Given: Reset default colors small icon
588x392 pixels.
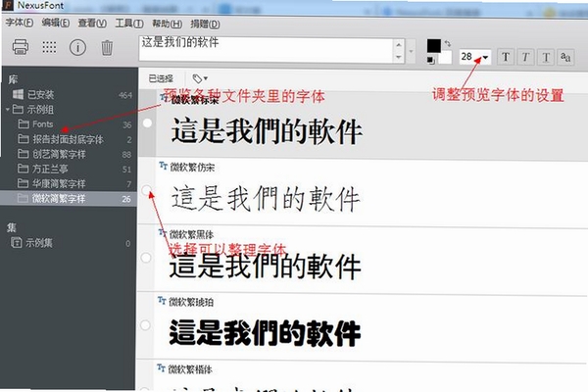Looking at the screenshot, I should pyautogui.click(x=431, y=60).
